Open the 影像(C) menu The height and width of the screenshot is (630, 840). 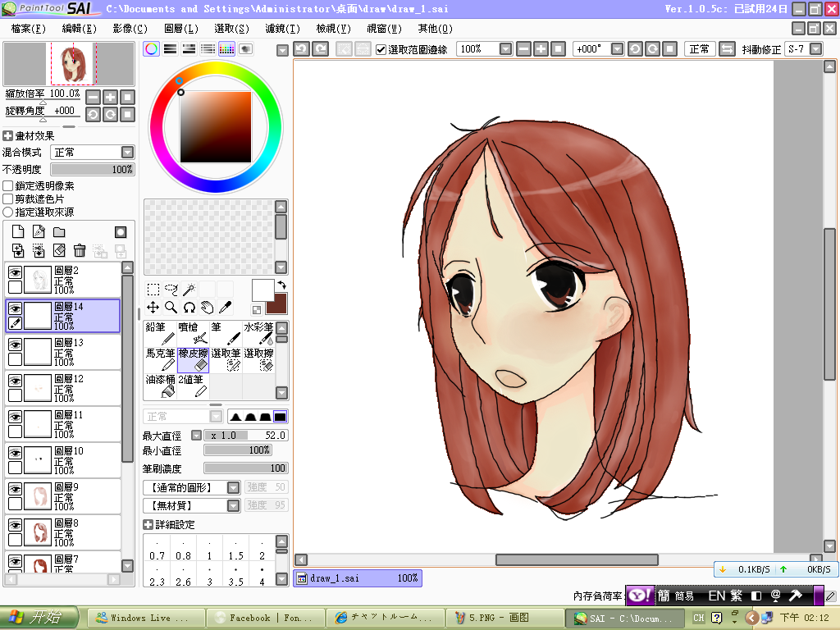point(130,29)
